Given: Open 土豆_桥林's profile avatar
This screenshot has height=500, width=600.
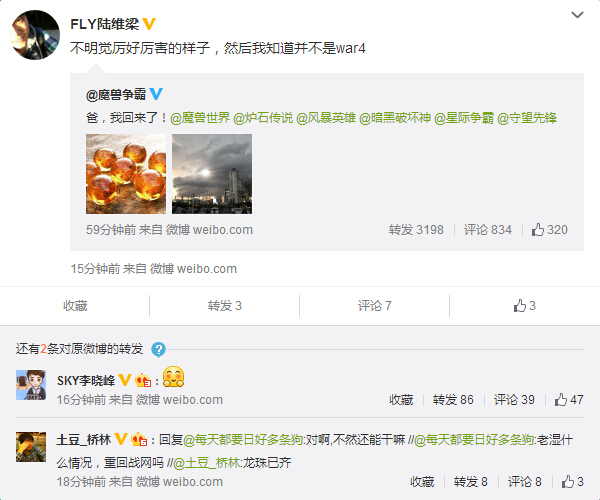Looking at the screenshot, I should pyautogui.click(x=31, y=447).
